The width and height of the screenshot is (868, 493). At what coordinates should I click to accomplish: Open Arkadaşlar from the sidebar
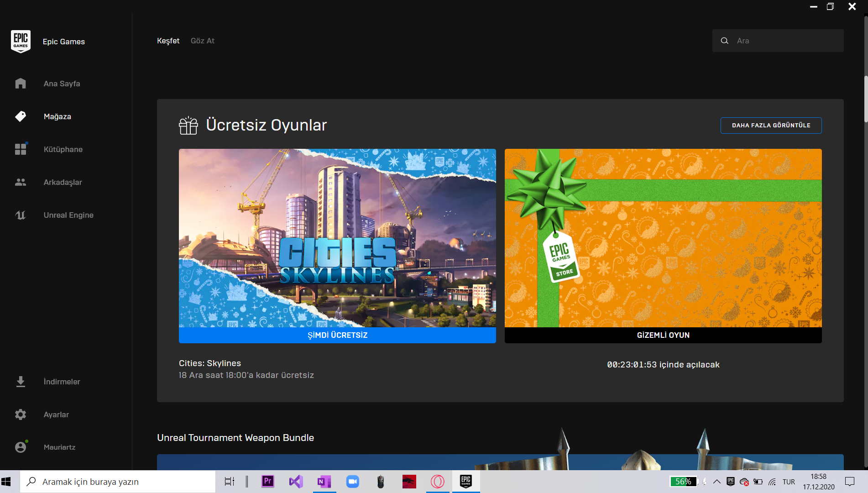click(x=63, y=182)
